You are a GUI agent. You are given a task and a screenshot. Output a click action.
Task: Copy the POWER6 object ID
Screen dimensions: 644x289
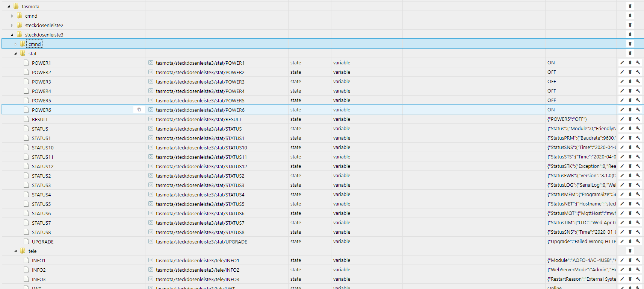pos(139,110)
